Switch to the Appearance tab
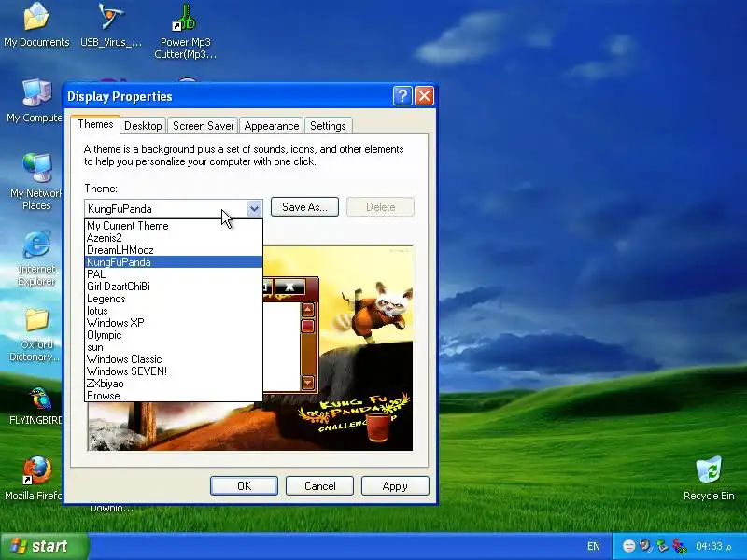 point(272,126)
